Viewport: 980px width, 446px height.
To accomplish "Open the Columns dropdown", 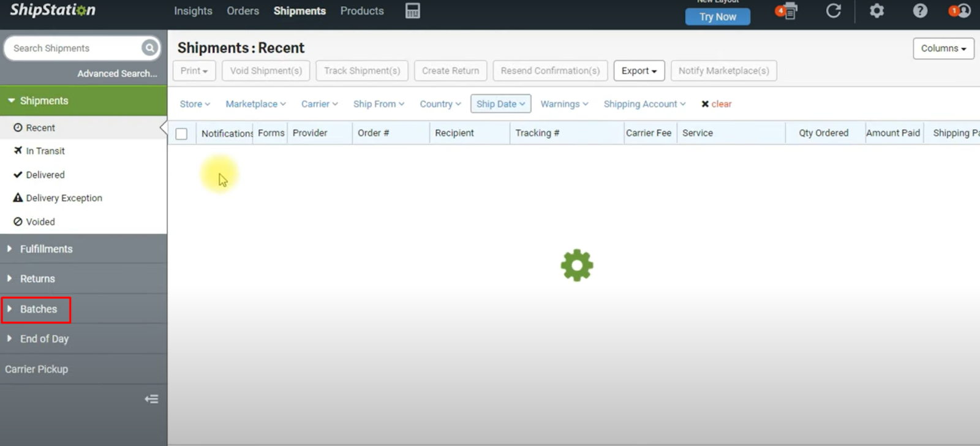I will (x=943, y=48).
